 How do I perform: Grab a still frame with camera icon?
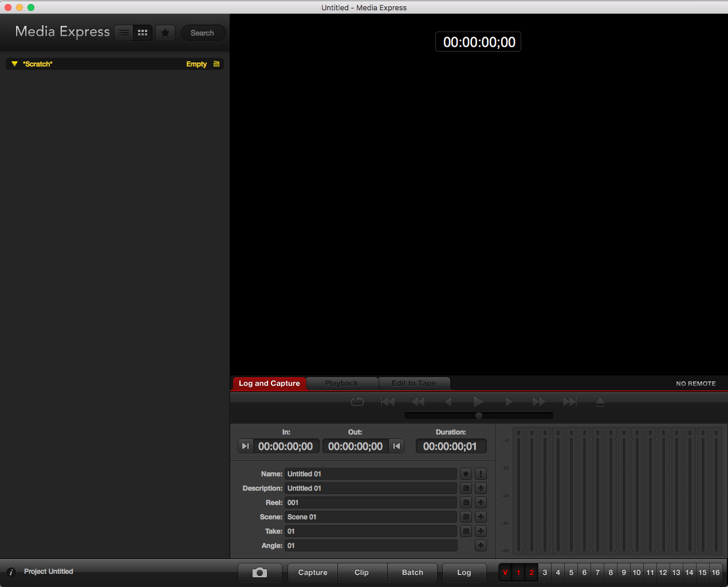coord(260,572)
